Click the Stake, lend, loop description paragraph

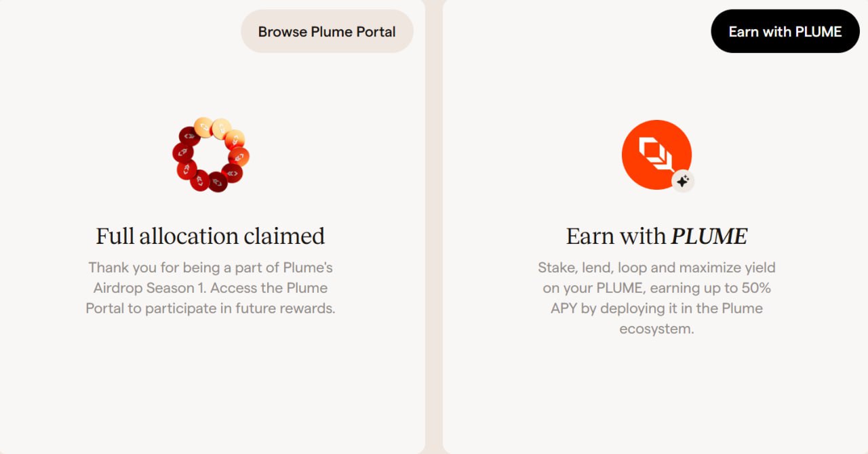tap(656, 298)
